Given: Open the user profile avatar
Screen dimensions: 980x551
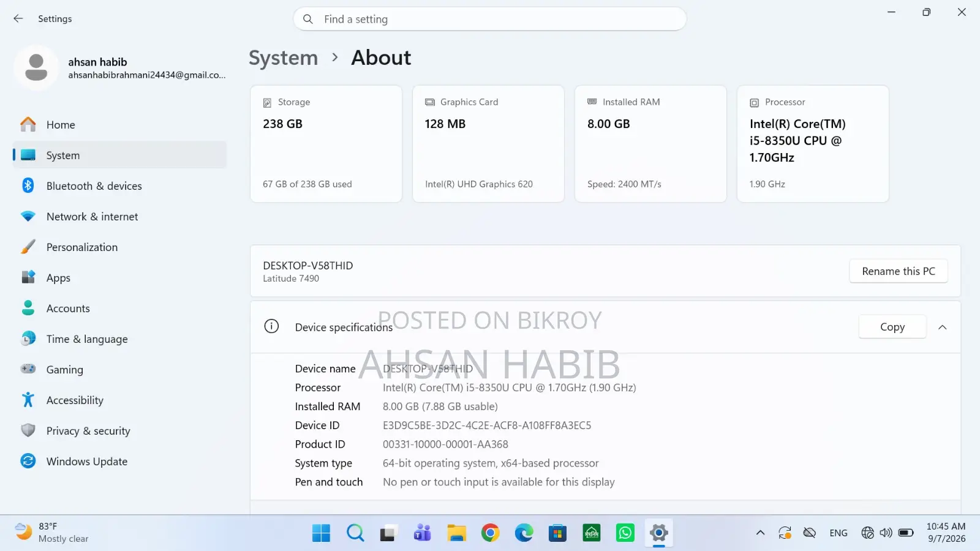Looking at the screenshot, I should coord(36,67).
